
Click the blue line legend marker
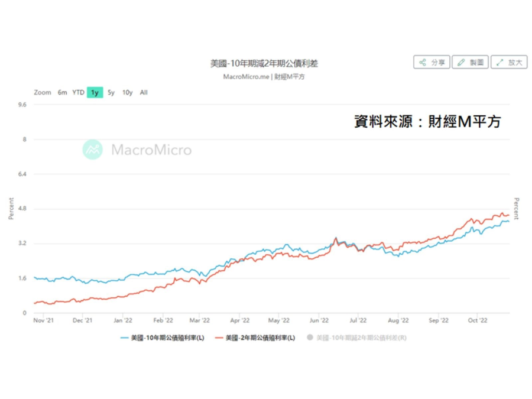pyautogui.click(x=124, y=338)
